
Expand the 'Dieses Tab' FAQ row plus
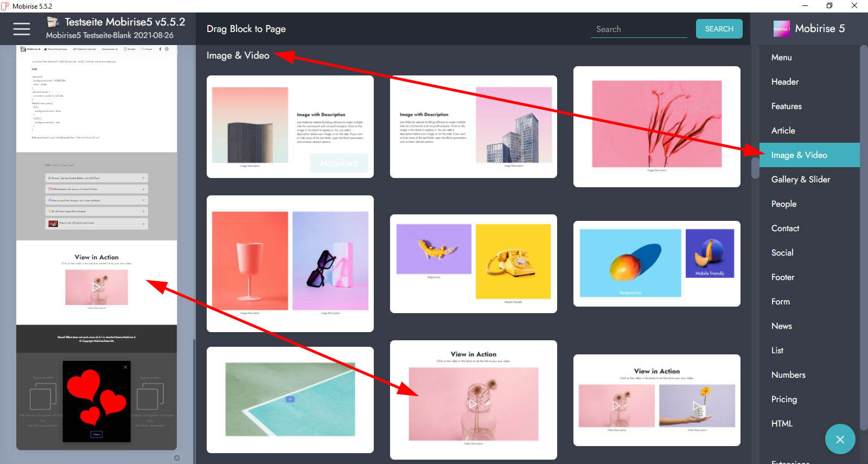[143, 178]
